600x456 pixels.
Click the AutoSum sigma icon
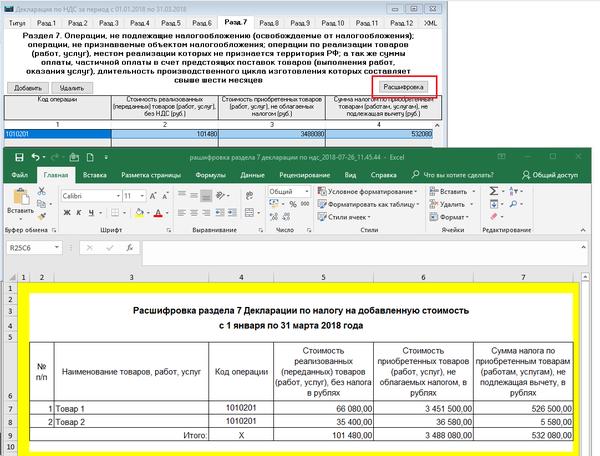click(x=494, y=191)
